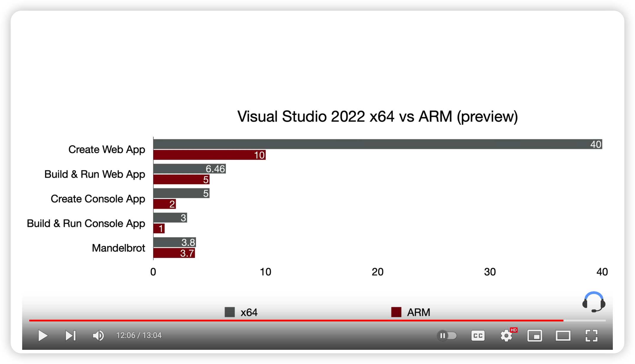The image size is (635, 364).
Task: Open the settings gear menu
Action: pos(506,336)
